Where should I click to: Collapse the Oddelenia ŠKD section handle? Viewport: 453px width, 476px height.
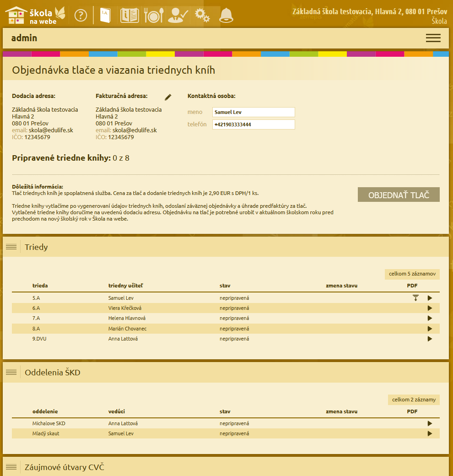(11, 372)
